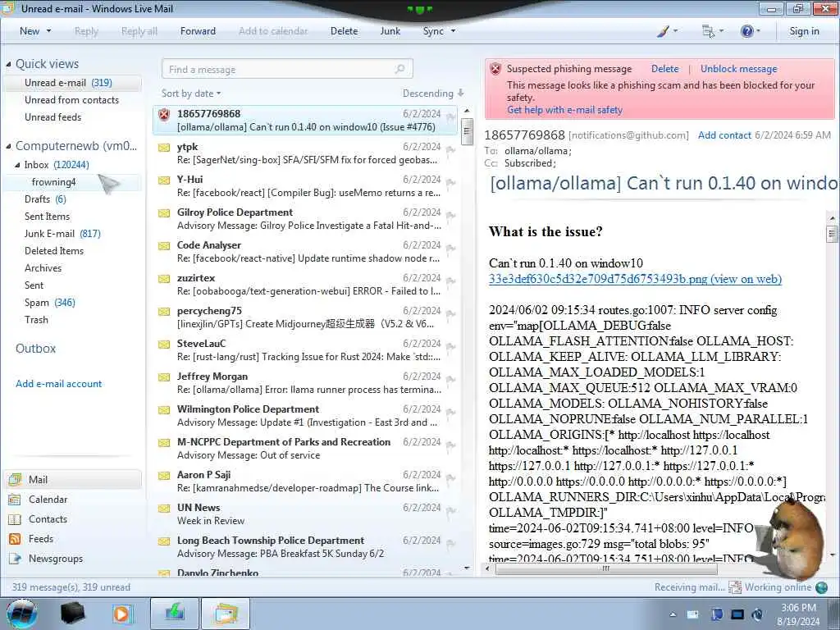Open the Sync dropdown arrow
The image size is (840, 630).
pos(453,31)
